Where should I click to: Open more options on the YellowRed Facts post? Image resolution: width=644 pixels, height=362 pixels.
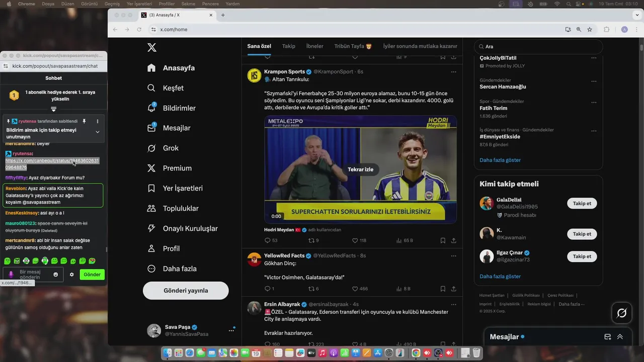pyautogui.click(x=453, y=256)
